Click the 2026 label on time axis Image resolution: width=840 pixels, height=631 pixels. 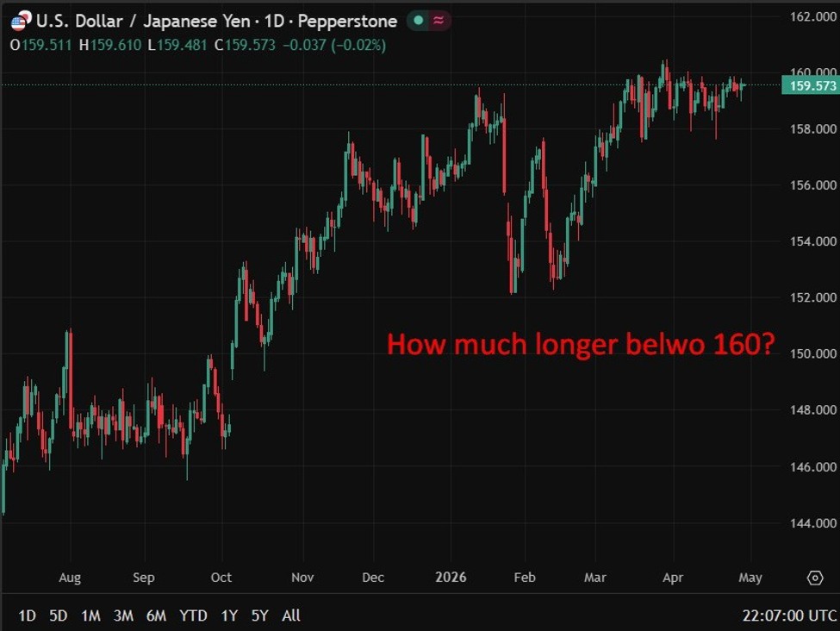point(450,578)
